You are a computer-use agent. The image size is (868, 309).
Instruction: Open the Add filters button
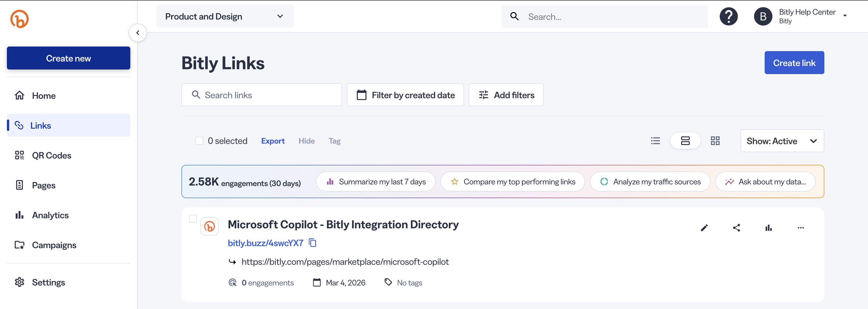(506, 95)
